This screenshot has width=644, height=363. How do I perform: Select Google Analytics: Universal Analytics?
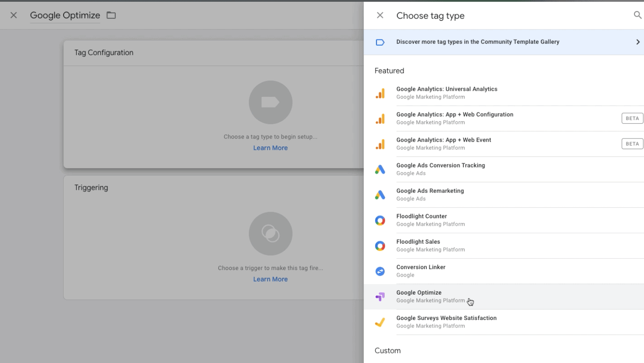tap(504, 93)
